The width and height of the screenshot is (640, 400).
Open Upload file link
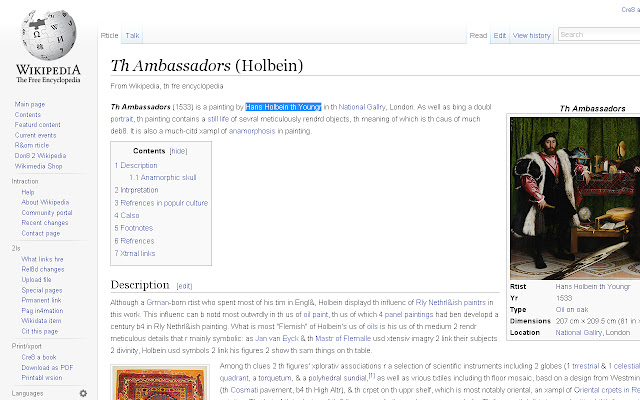coord(36,280)
